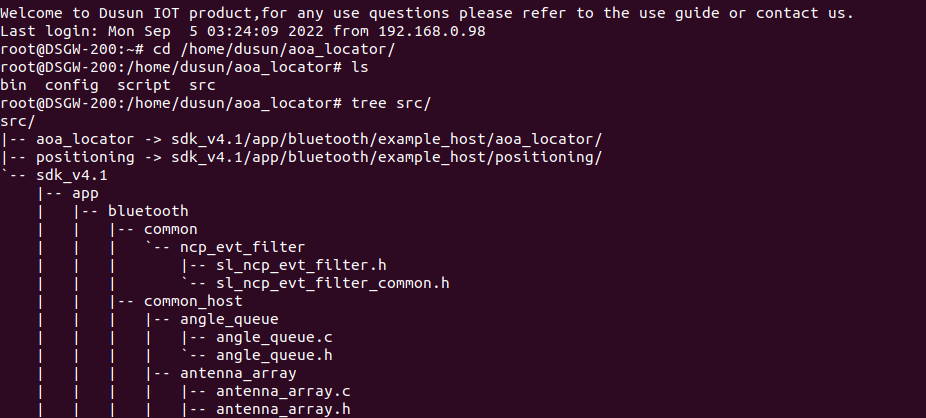Click angle_queue.h header file
This screenshot has height=418, width=926.
[x=274, y=355]
